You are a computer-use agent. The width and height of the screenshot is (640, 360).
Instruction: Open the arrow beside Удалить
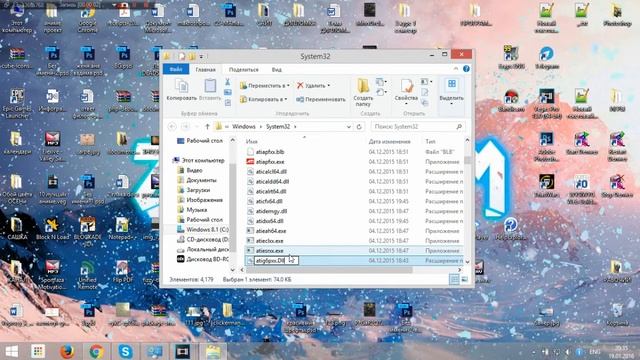329,86
